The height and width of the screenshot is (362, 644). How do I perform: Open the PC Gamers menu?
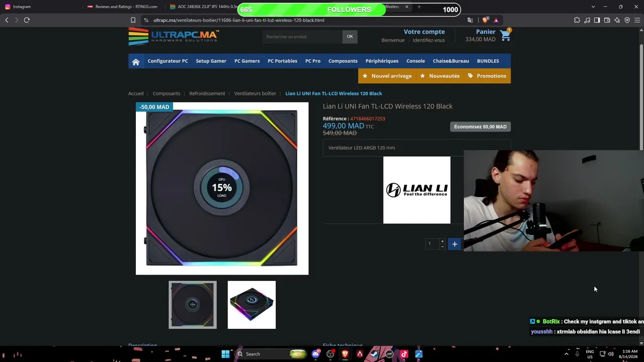click(x=247, y=61)
